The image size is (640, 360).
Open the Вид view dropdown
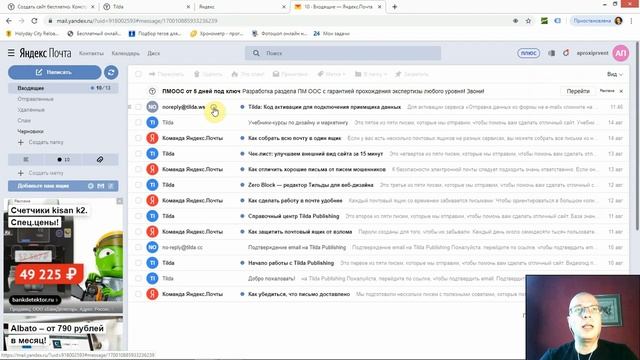tap(614, 74)
